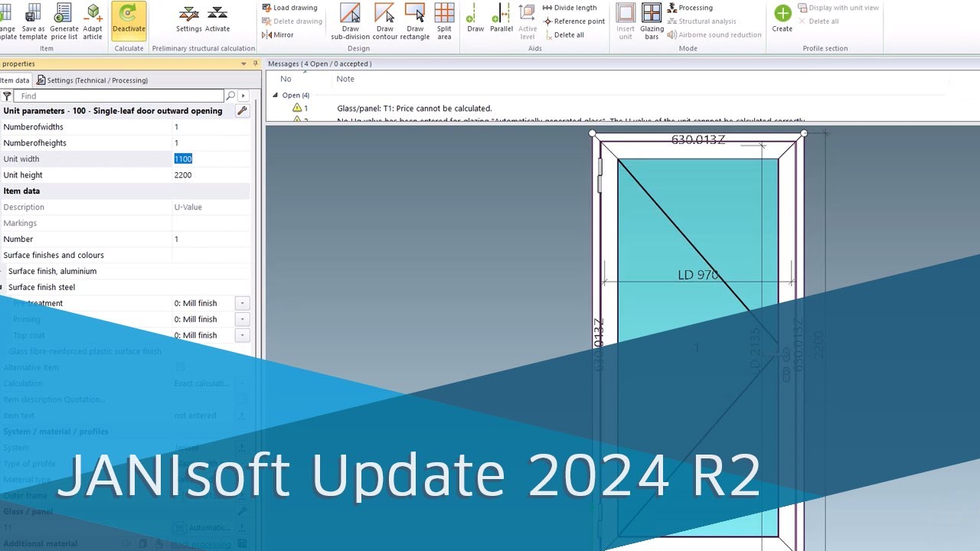Click the 630.013Z profile label at top
980x551 pixels.
coord(697,140)
